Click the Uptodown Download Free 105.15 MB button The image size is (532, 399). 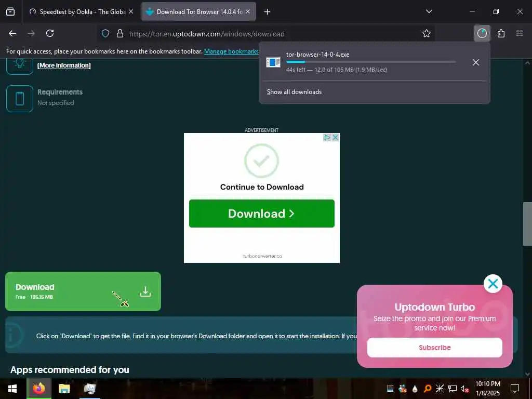pos(83,291)
